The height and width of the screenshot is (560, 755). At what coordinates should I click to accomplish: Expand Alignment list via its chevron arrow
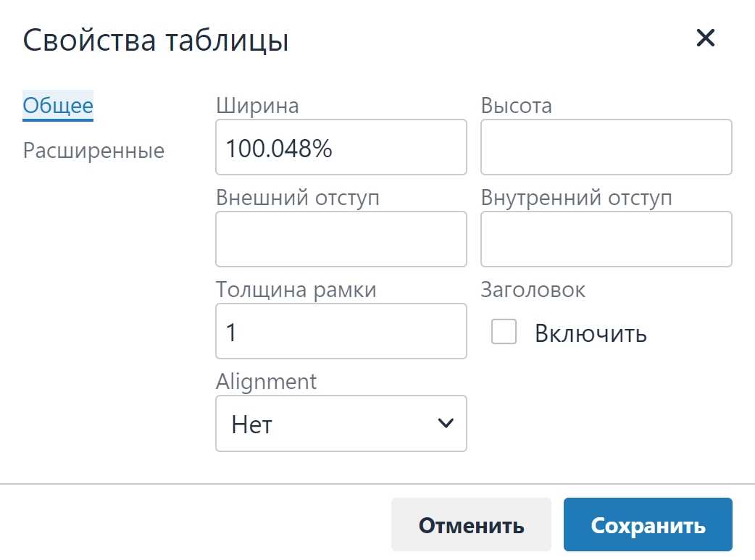(x=446, y=423)
